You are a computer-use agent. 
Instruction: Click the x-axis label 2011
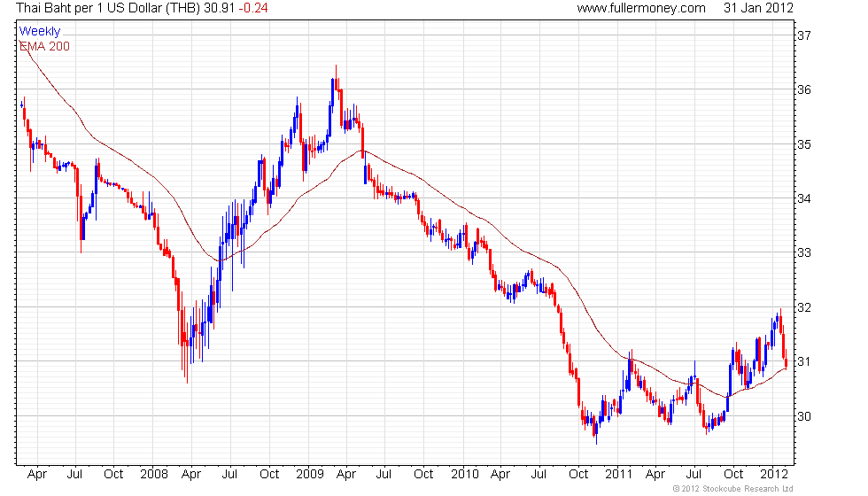618,475
